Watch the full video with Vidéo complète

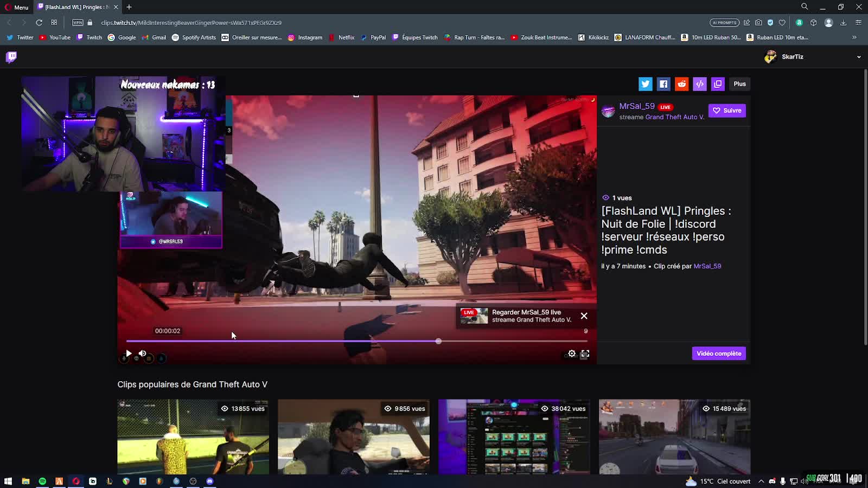click(x=719, y=354)
